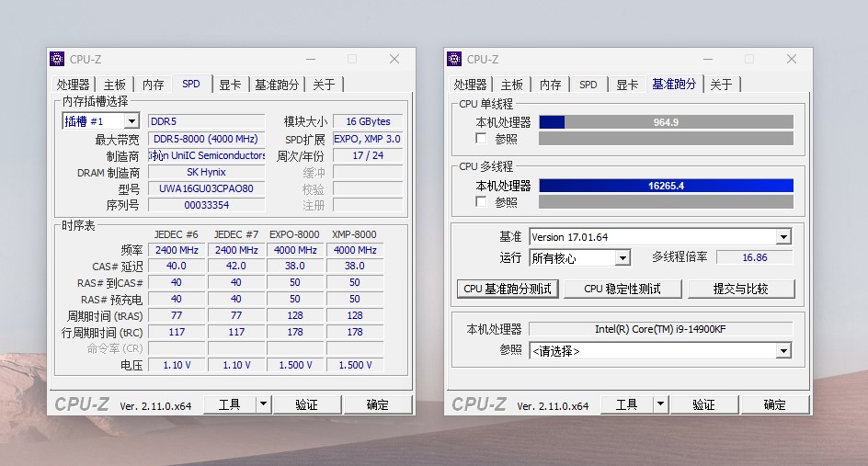The width and height of the screenshot is (868, 466).
Task: Select the SPD tab in left window
Action: 191,84
